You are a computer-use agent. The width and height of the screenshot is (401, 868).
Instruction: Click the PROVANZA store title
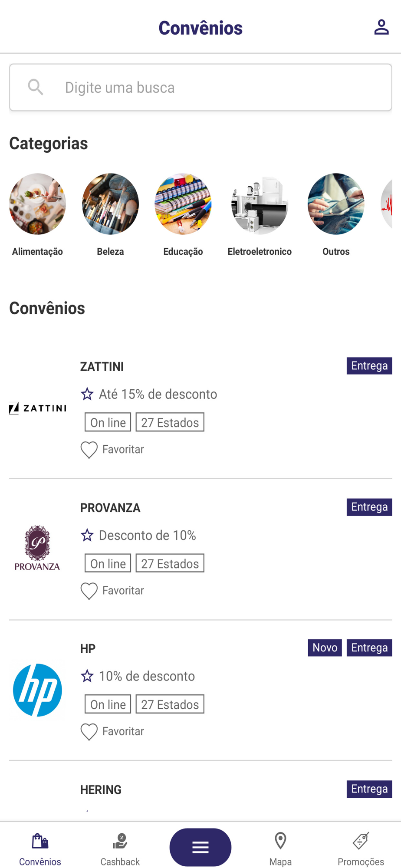click(110, 508)
